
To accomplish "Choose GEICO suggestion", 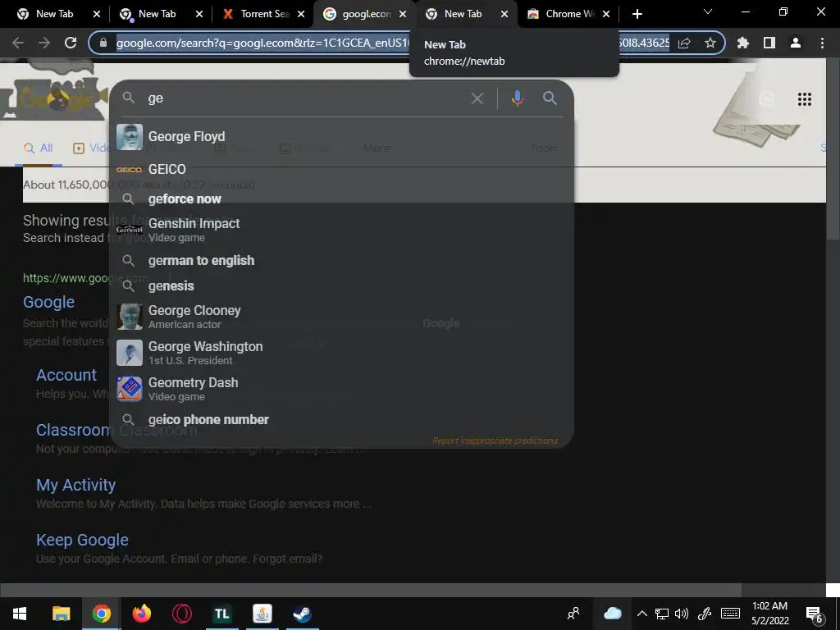I will click(341, 169).
